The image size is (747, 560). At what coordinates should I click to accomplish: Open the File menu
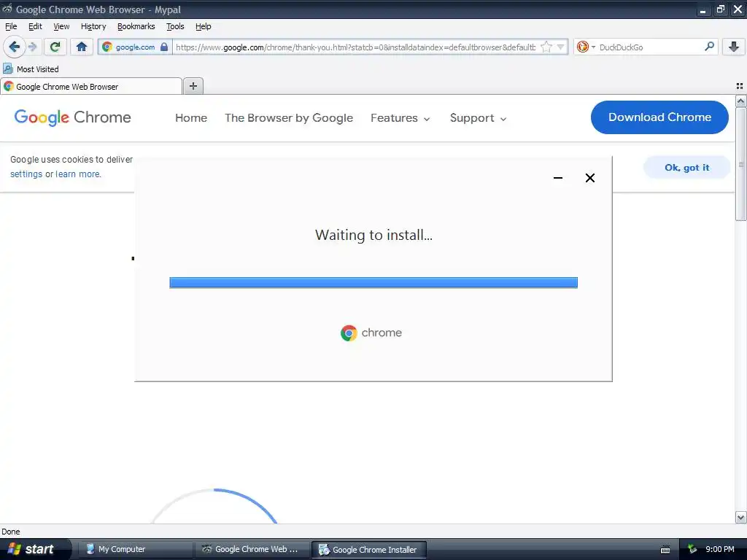(11, 26)
